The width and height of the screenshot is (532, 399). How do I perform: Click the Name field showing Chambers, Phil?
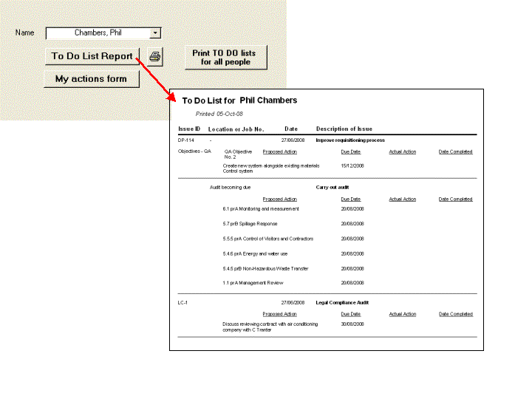tap(98, 33)
